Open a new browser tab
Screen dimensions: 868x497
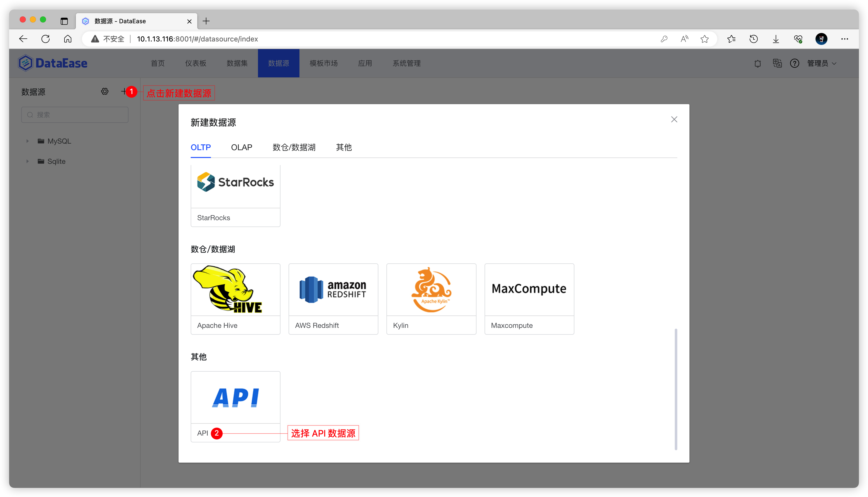206,21
